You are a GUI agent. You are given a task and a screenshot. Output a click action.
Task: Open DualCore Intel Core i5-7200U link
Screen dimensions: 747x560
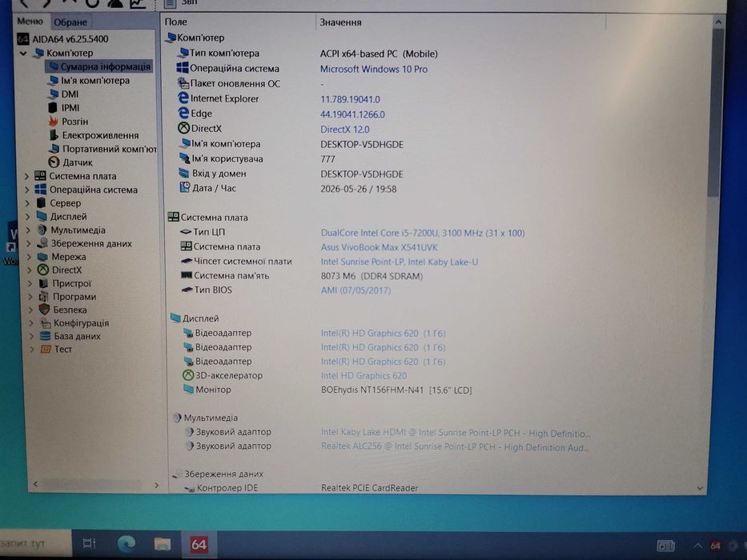423,233
